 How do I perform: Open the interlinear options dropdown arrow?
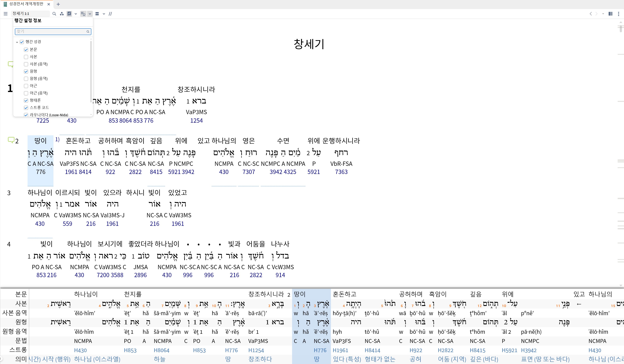[x=90, y=14]
